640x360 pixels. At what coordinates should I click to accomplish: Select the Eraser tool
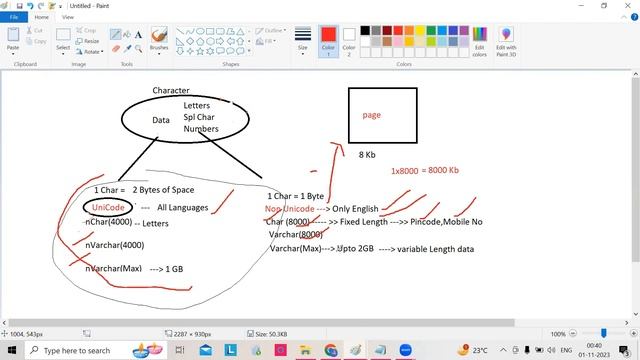[x=116, y=49]
